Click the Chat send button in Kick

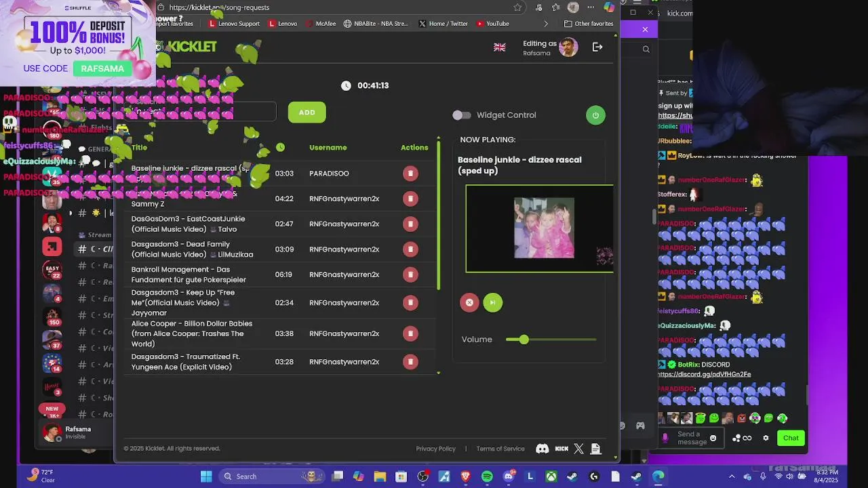click(791, 438)
